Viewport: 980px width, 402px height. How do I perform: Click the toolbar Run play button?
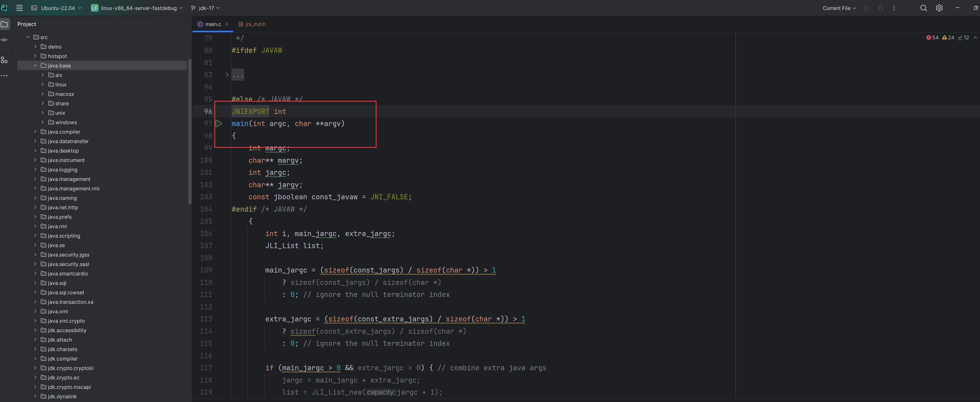[867, 8]
